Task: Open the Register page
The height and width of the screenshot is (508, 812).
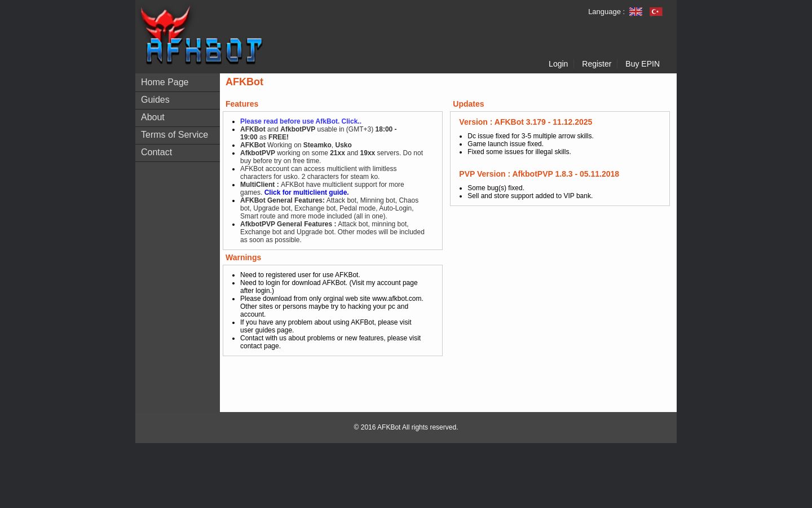Action: (x=596, y=64)
